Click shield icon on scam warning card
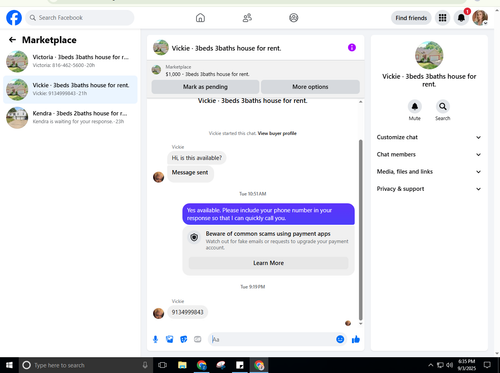500x373 pixels. point(194,237)
